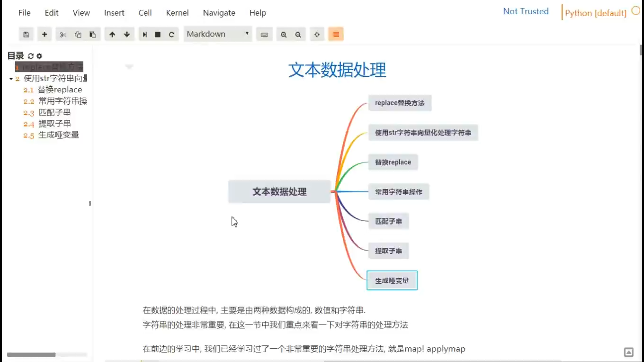Restart the kernel with circular arrow icon

(171, 35)
